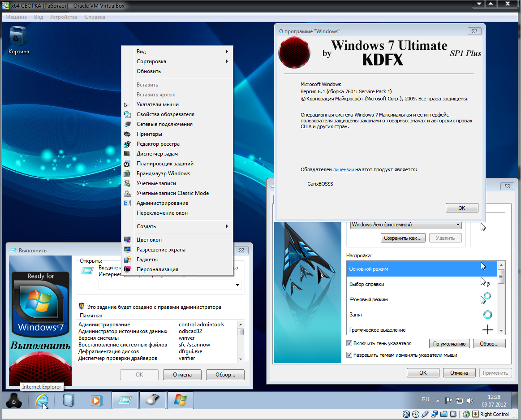
Task: Switch to About Windows taskbar button
Action: [x=181, y=400]
